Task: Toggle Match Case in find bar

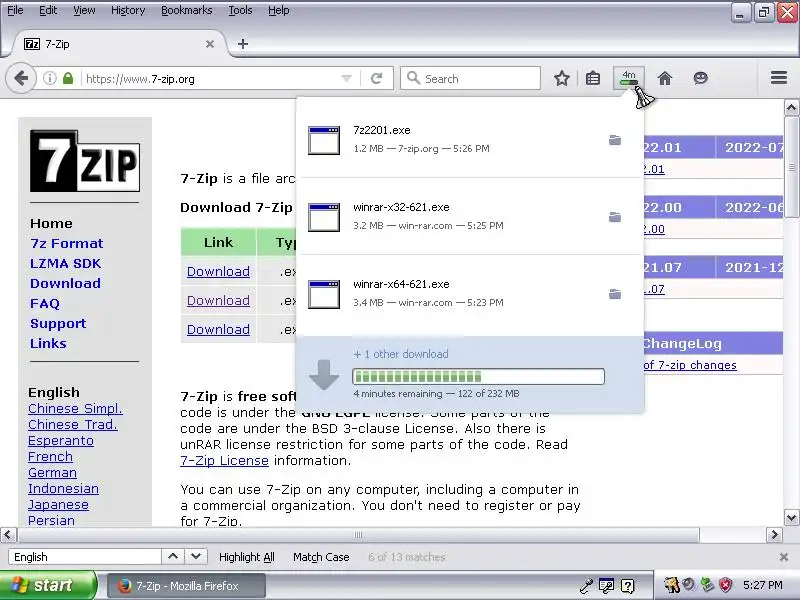Action: pos(321,557)
